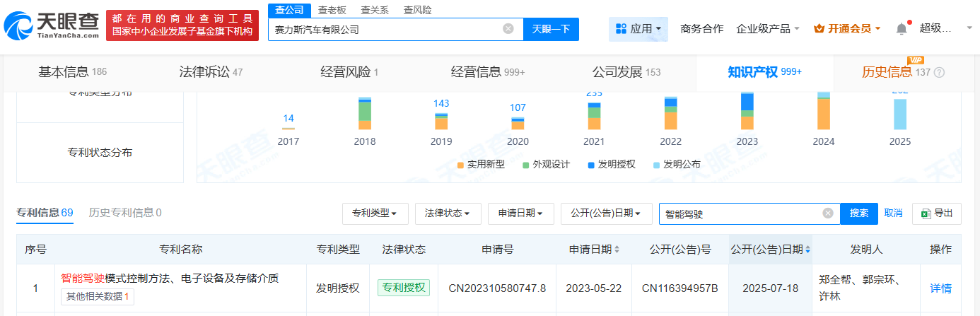
Task: Toggle the 发明授权 legend item
Action: pyautogui.click(x=611, y=164)
